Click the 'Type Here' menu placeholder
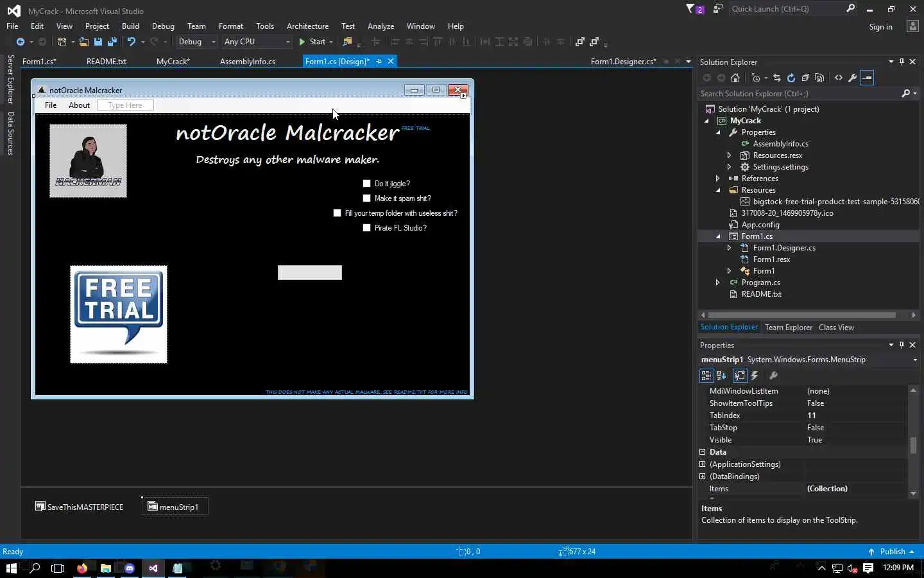924x578 pixels. pos(125,105)
